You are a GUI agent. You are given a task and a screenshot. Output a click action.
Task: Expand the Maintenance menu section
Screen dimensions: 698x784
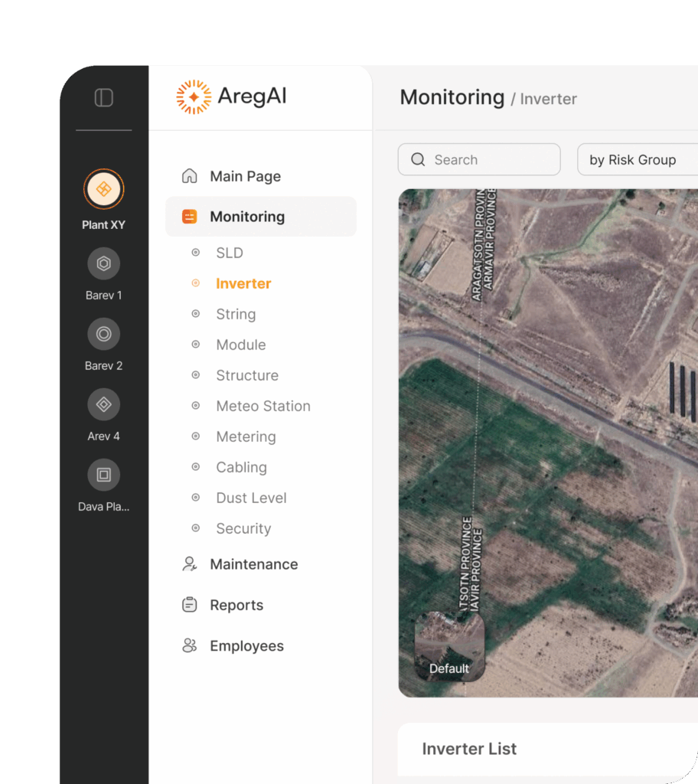253,564
